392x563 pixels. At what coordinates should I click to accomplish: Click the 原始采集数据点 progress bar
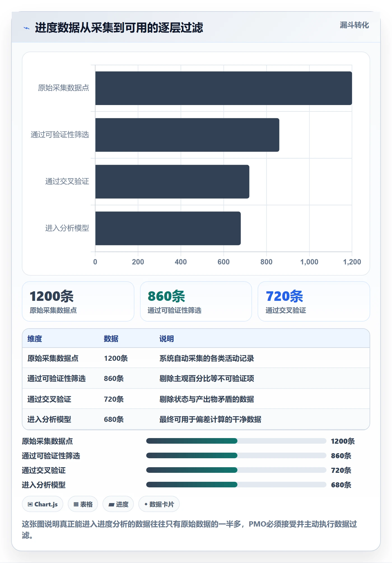point(236,441)
